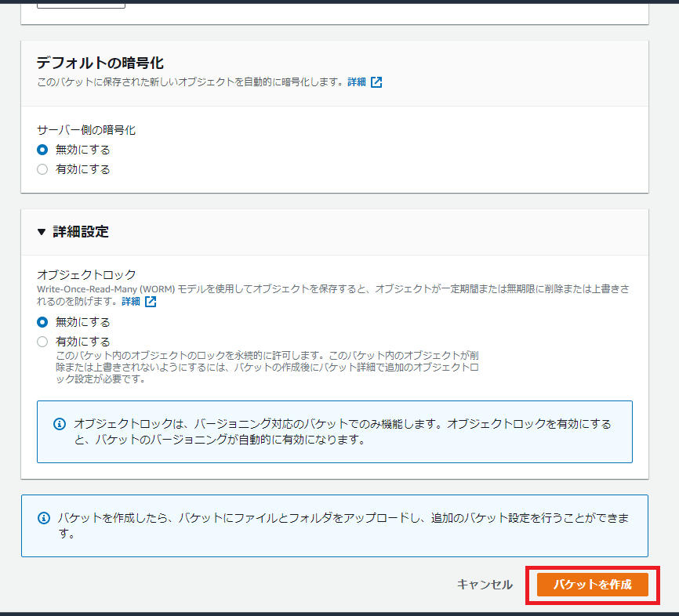679x616 pixels.
Task: Select 無効にする under オブジェクトロック
Action: click(x=42, y=322)
